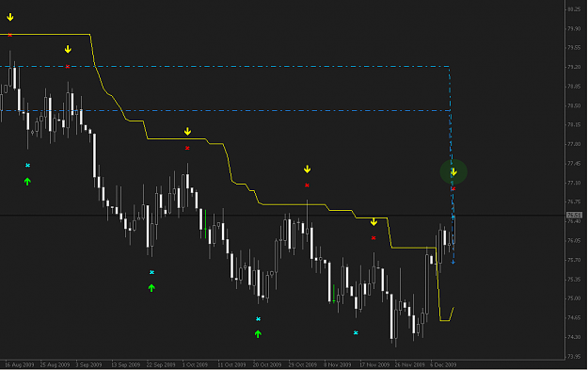Click the 73.95 price scale label
This screenshot has width=588, height=370.
(574, 356)
